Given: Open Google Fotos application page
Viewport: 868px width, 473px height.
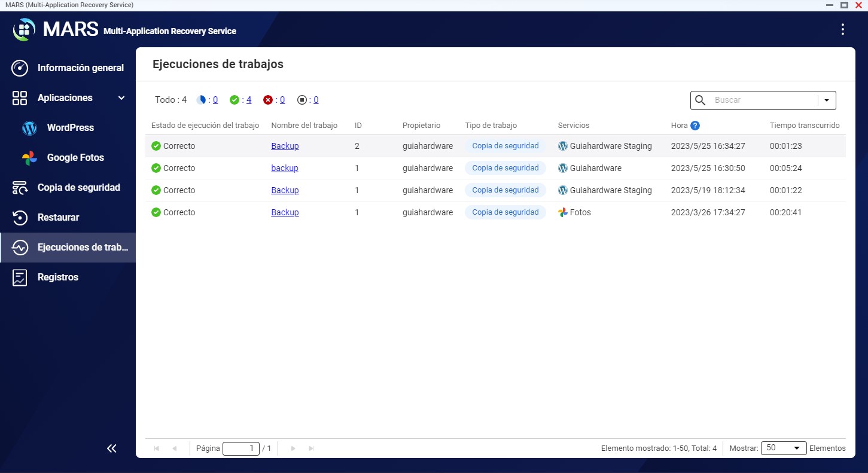Looking at the screenshot, I should pyautogui.click(x=75, y=158).
